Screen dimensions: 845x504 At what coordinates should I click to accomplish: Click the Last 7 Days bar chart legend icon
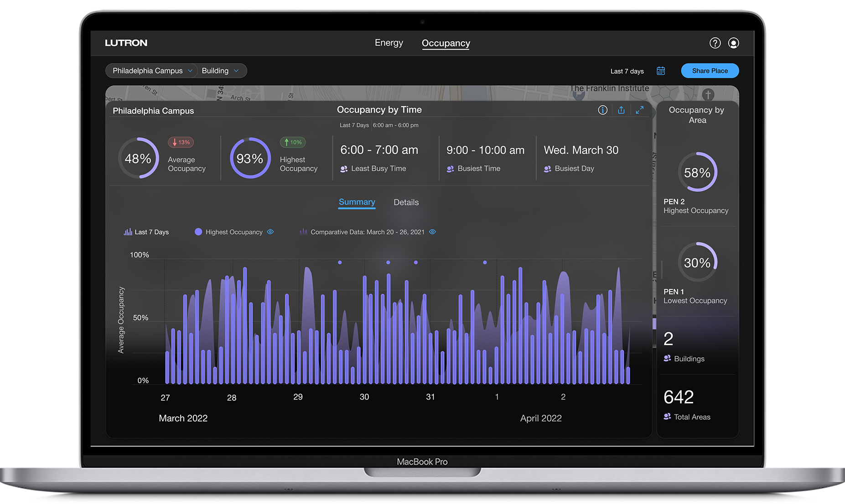[x=128, y=232]
